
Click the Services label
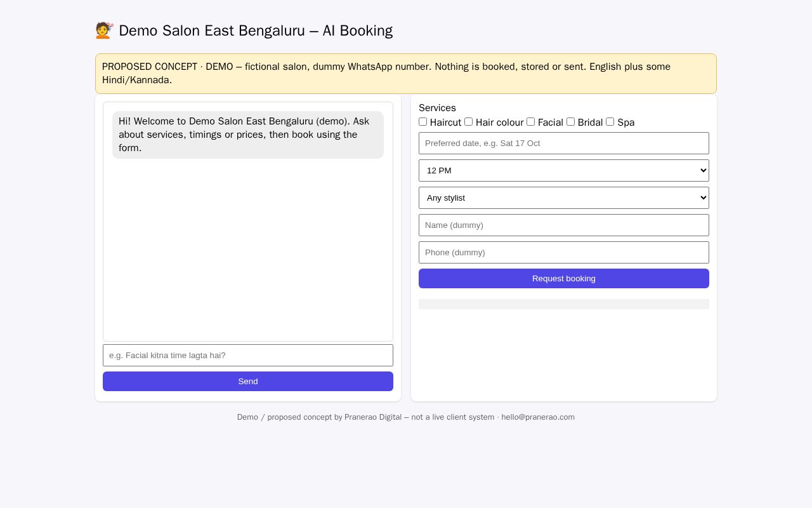tap(437, 108)
